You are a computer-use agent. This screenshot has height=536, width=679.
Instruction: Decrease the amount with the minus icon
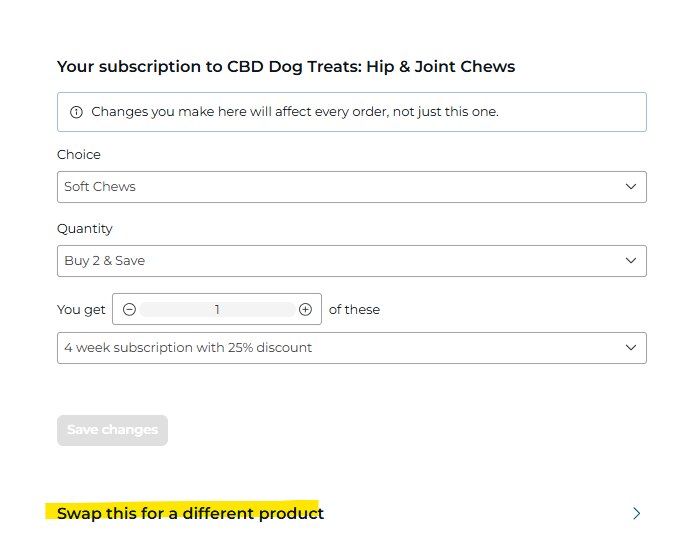click(x=129, y=310)
